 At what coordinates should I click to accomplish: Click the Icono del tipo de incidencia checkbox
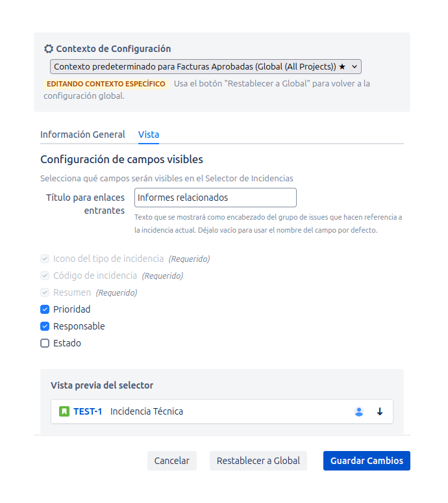(x=45, y=259)
